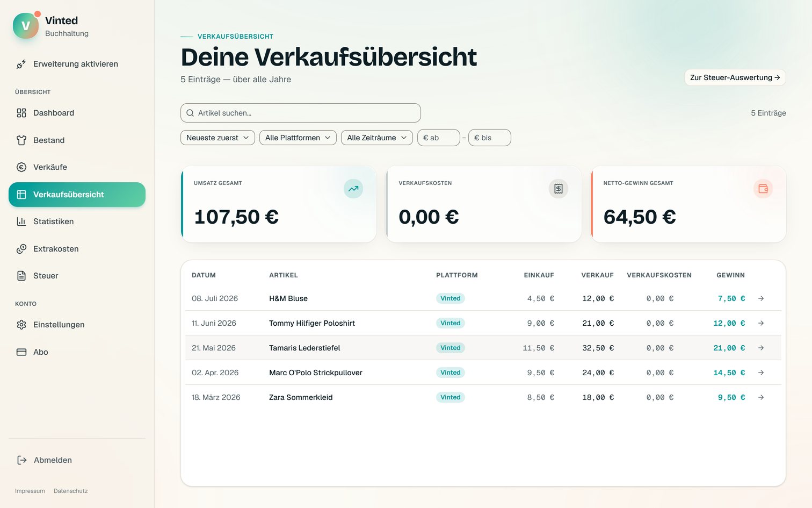The image size is (812, 508).
Task: Click the € bis maximum price field
Action: click(x=490, y=138)
